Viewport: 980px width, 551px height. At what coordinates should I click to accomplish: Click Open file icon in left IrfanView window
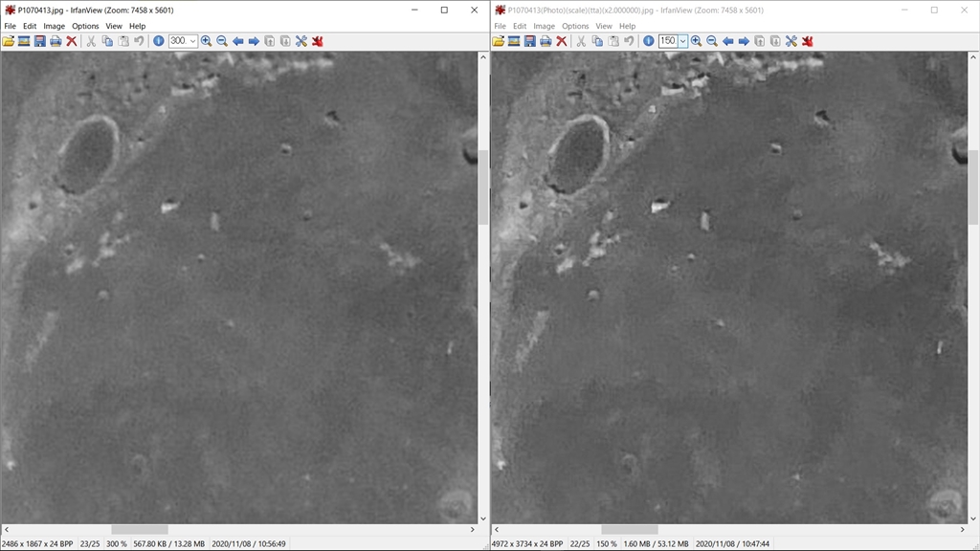pos(8,41)
